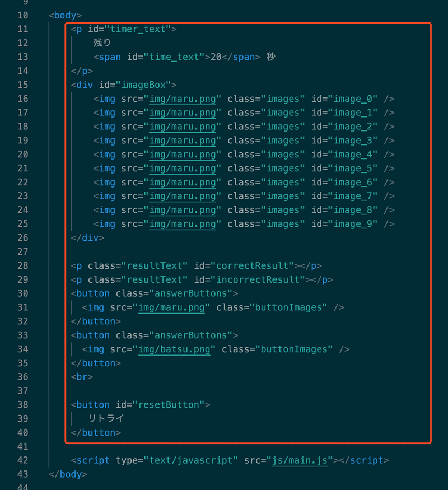Open img/maru.png link for image_3
Image resolution: width=448 pixels, height=490 pixels.
click(x=183, y=141)
